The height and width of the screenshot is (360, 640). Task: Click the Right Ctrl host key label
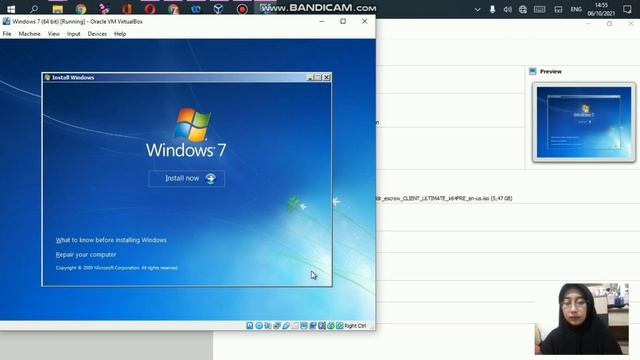355,326
